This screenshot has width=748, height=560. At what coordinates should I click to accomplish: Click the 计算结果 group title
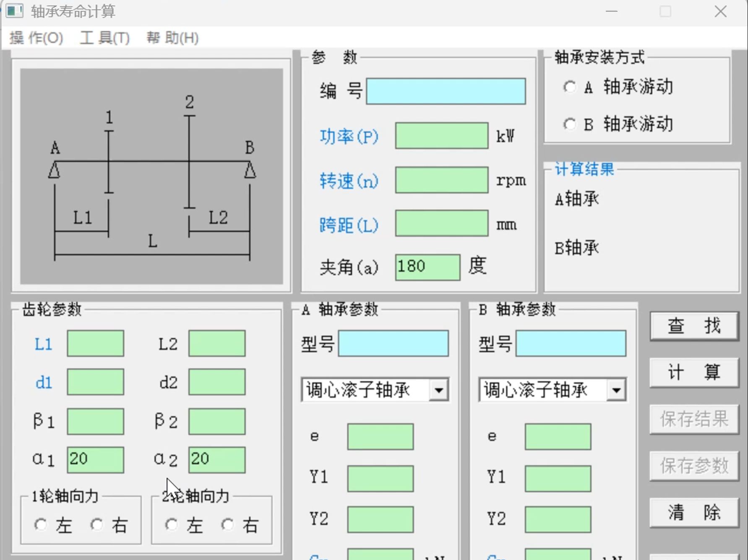(x=584, y=169)
